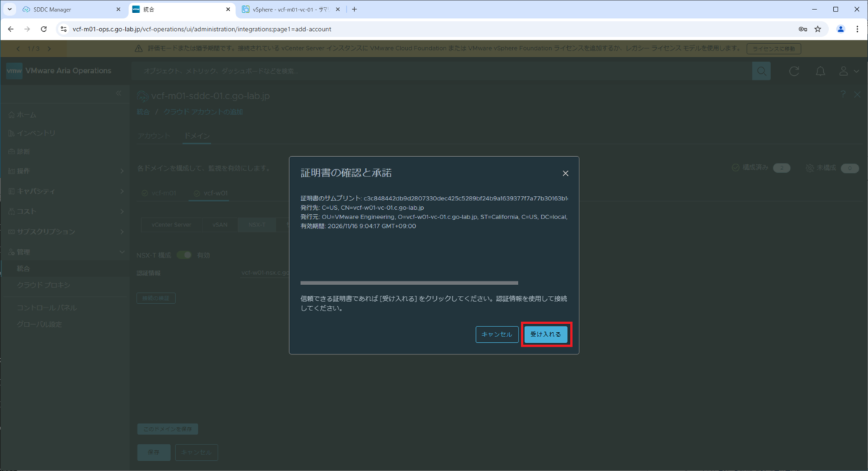Click the 接続の検証 button

point(156,298)
